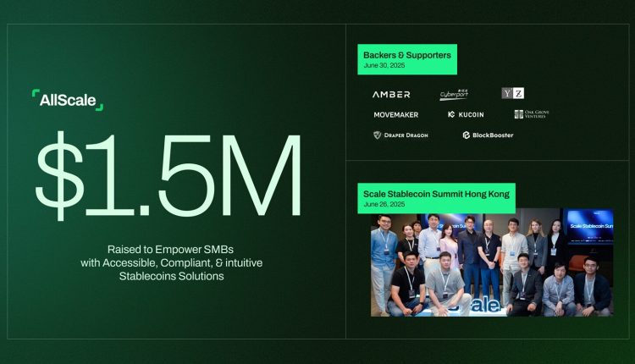
Task: Click the Scale Stablecoin Summit Hong Kong heading
Action: (x=436, y=194)
